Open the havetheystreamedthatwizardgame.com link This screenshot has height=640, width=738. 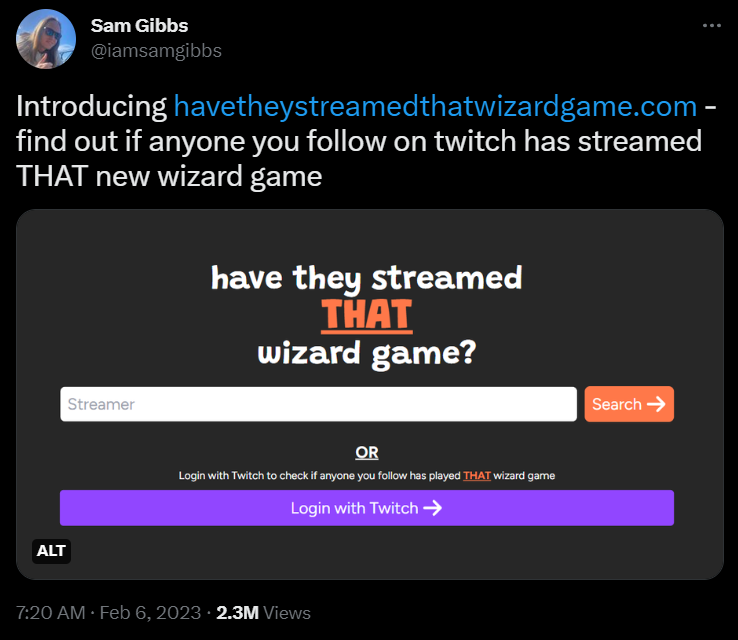point(435,106)
